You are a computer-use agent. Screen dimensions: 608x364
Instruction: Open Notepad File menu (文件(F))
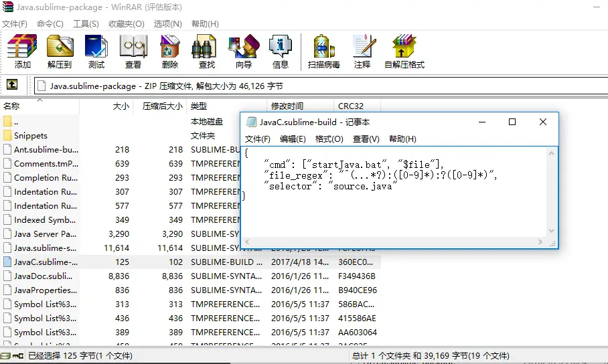tap(258, 139)
